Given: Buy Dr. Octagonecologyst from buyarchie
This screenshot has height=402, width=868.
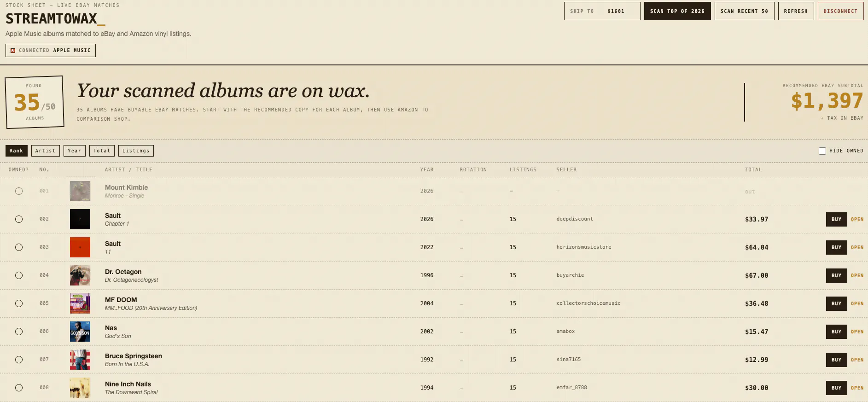Looking at the screenshot, I should 837,275.
